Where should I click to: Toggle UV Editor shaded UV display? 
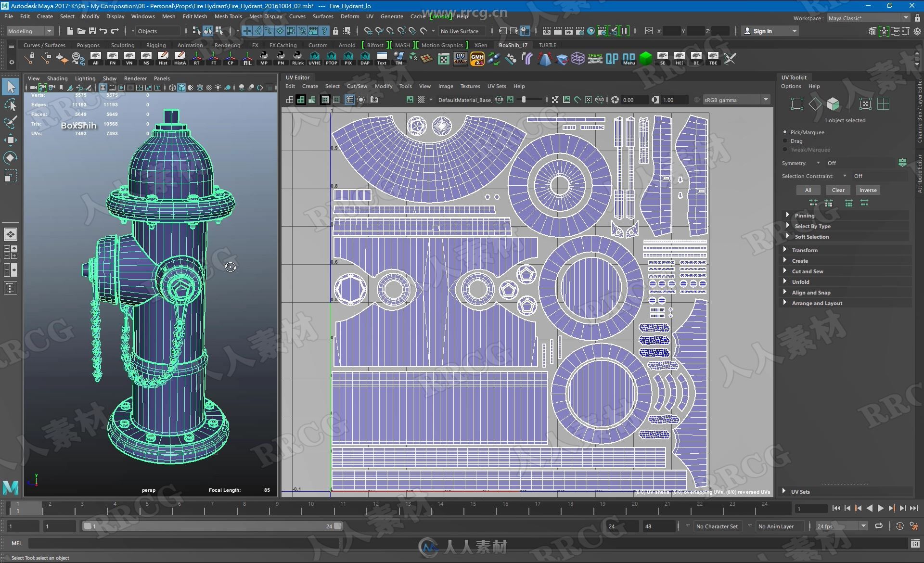tap(301, 100)
